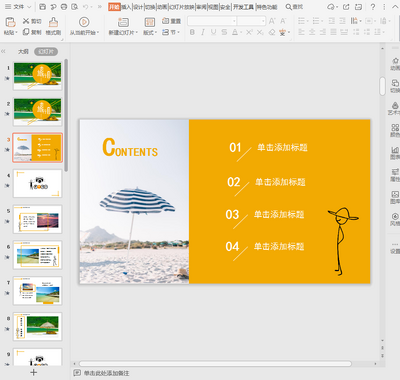Image resolution: width=400 pixels, height=380 pixels.
Task: Click the Justify alignment icon
Action: (333, 32)
